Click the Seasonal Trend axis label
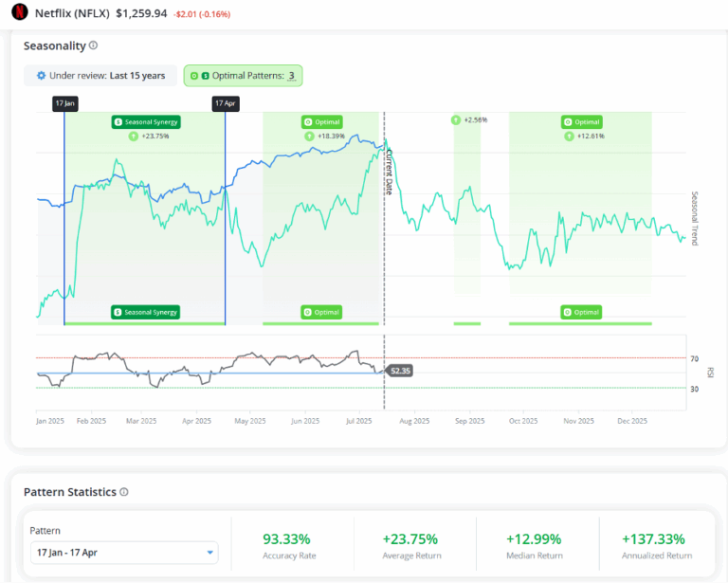Viewport: 728px width, 583px height. [x=695, y=218]
